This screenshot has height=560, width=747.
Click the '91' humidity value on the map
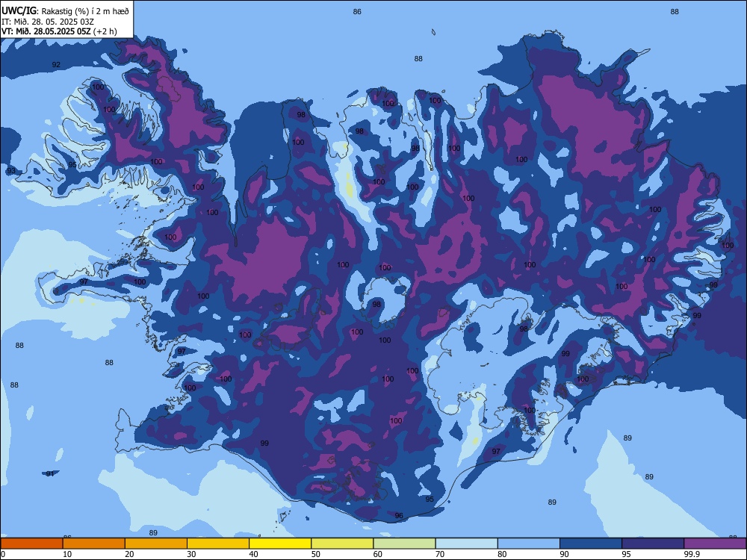click(x=50, y=474)
